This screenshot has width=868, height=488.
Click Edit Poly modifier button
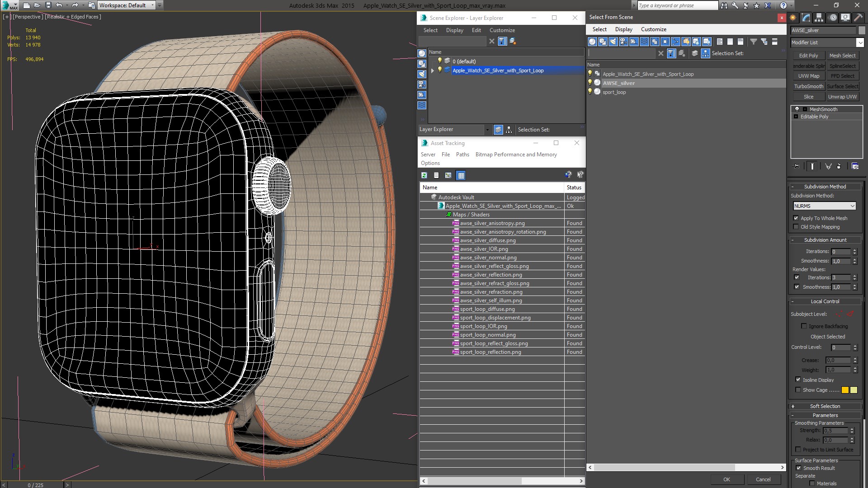pos(808,56)
